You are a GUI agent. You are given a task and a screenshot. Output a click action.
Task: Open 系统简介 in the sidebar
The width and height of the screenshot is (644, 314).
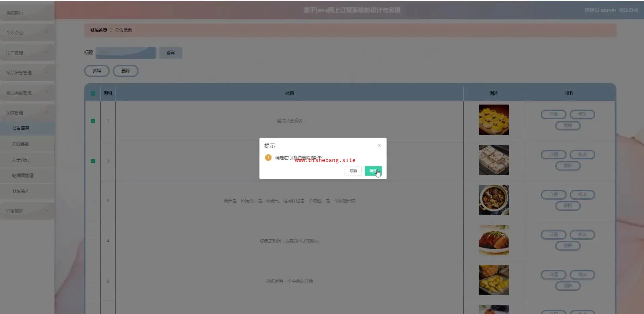[27, 191]
